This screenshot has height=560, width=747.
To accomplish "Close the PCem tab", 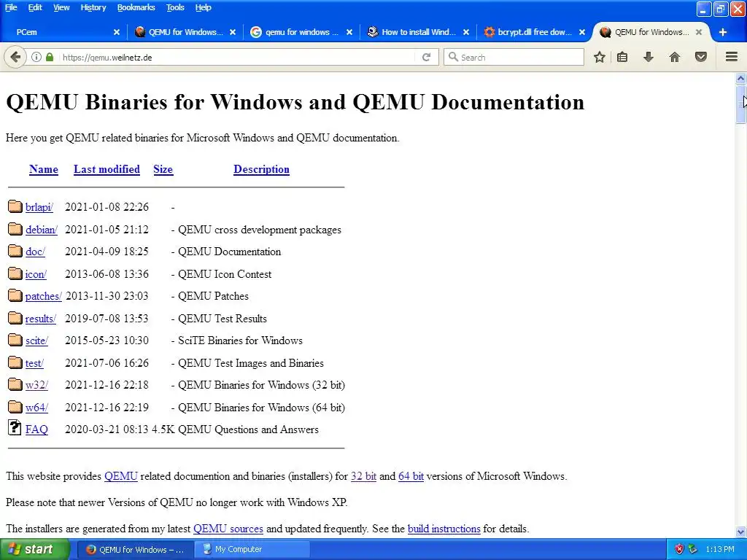I will pos(117,32).
